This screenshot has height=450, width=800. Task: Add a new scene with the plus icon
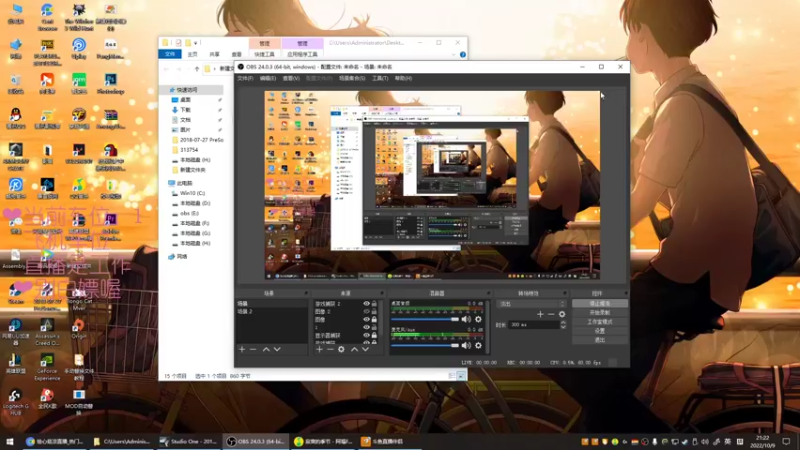pyautogui.click(x=242, y=349)
